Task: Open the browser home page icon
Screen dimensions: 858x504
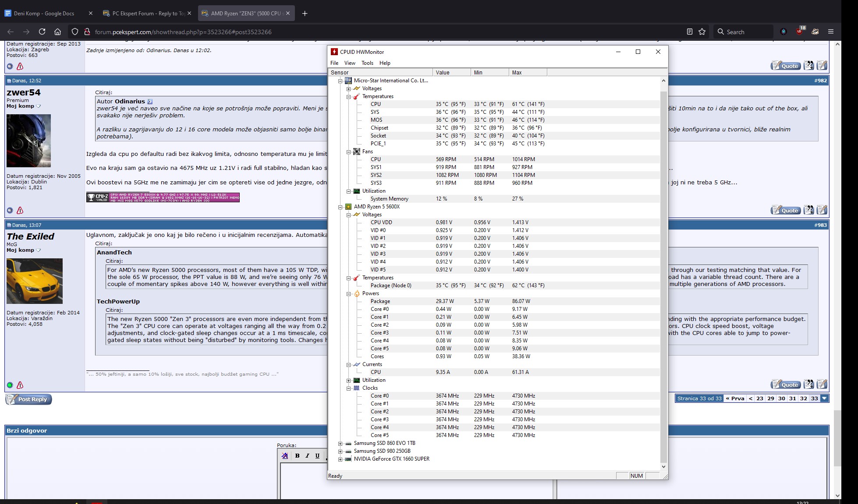Action: click(x=57, y=32)
